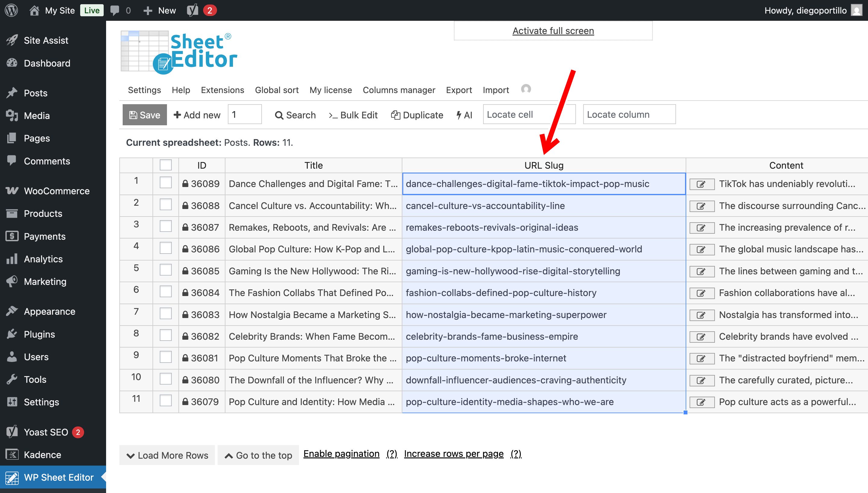Expand Load More Rows

point(167,455)
